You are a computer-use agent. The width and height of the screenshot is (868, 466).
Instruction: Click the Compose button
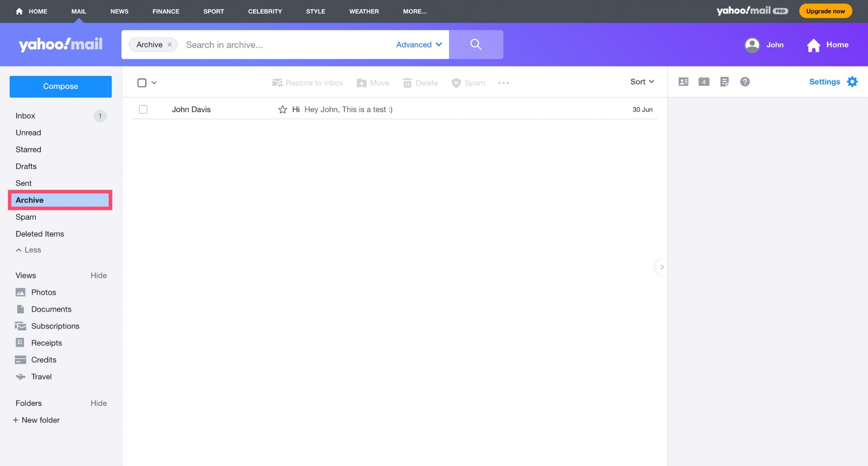pos(60,86)
